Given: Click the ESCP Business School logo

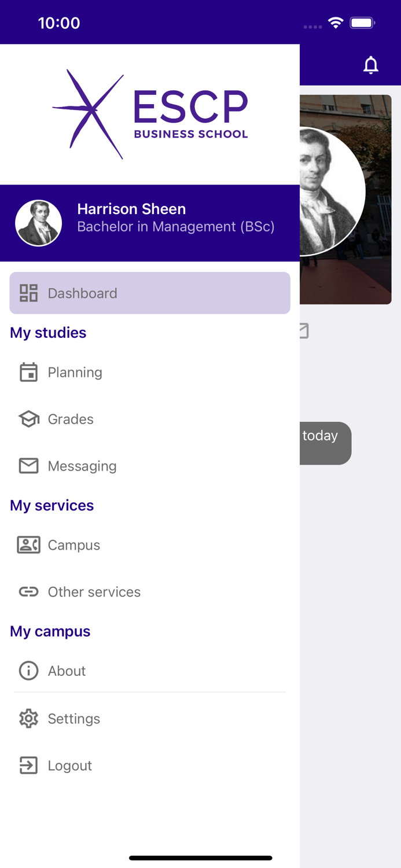Looking at the screenshot, I should click(x=150, y=113).
